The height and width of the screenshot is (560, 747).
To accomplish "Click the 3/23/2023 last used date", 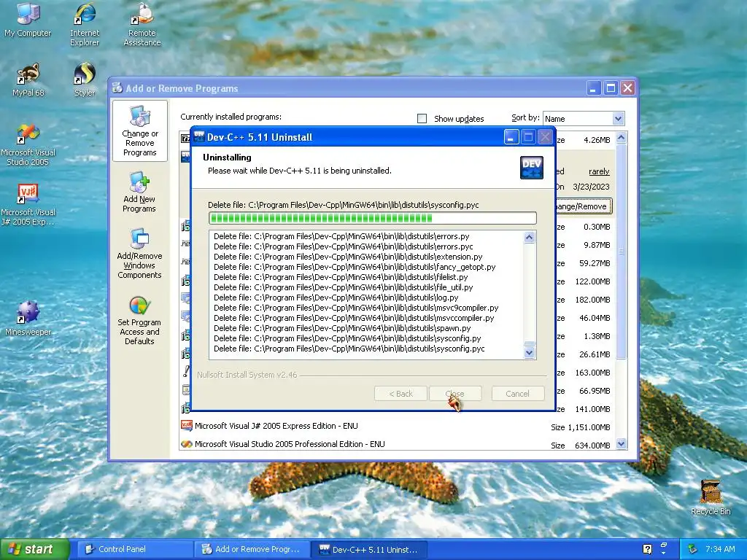I will (x=591, y=187).
